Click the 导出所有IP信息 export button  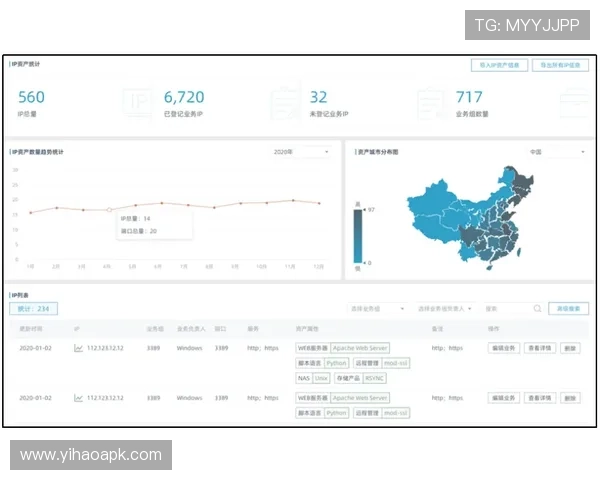click(560, 65)
